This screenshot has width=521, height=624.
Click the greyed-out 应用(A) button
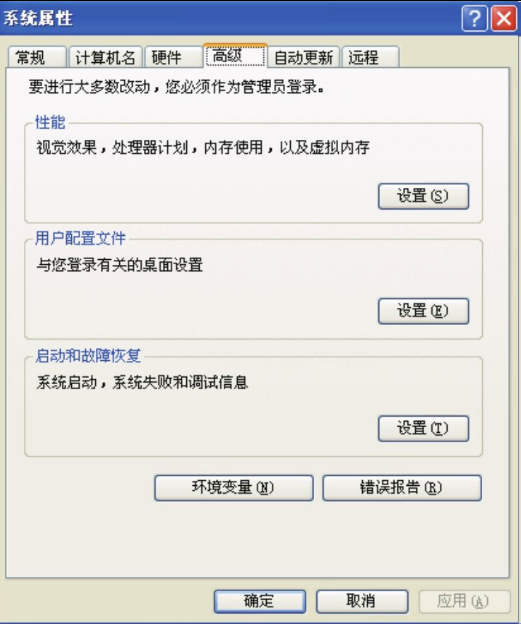464,601
